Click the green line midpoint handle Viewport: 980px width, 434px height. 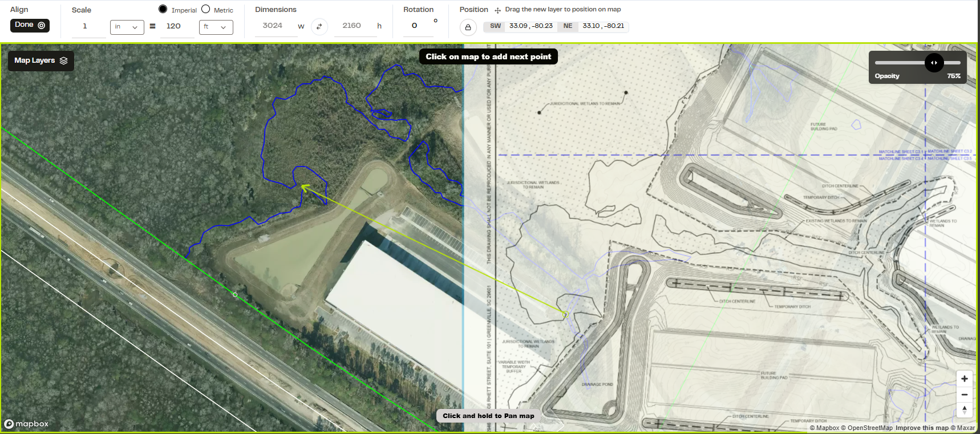coord(235,295)
